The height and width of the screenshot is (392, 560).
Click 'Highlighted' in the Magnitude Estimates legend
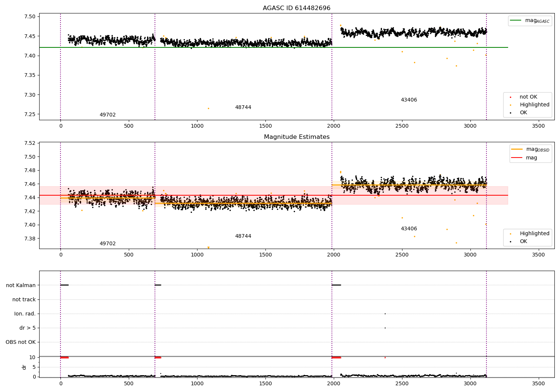coord(530,234)
